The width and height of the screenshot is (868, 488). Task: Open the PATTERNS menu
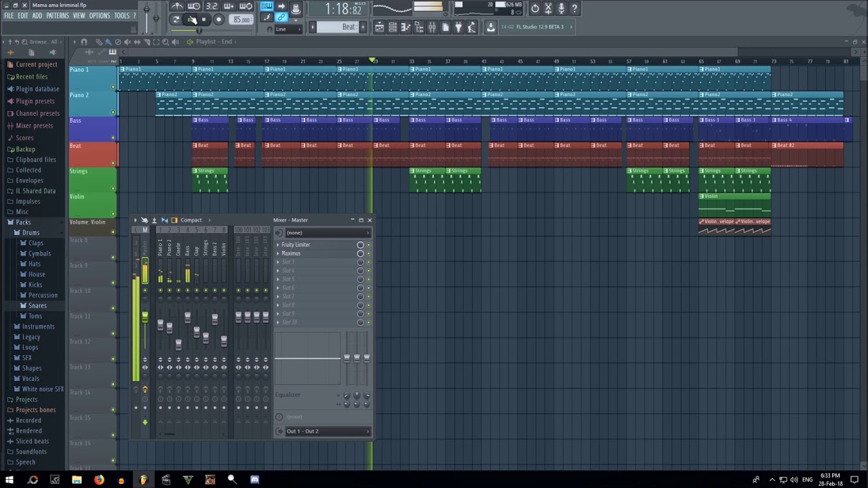tap(58, 16)
